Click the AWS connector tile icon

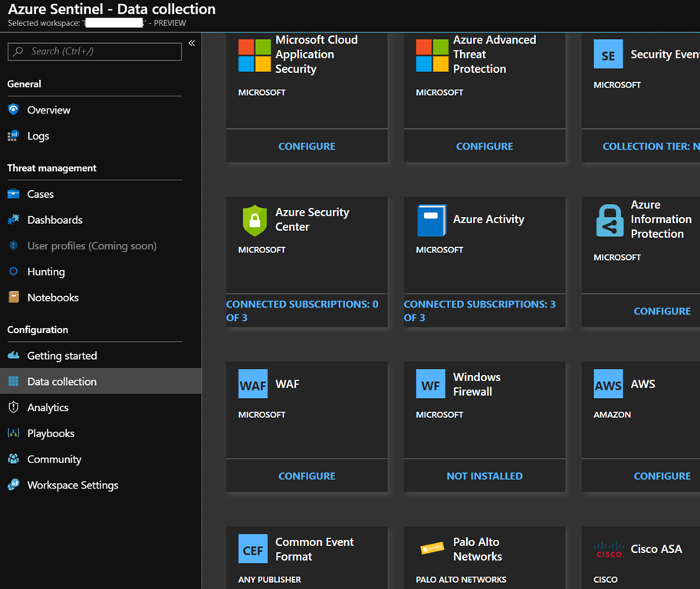coord(609,384)
